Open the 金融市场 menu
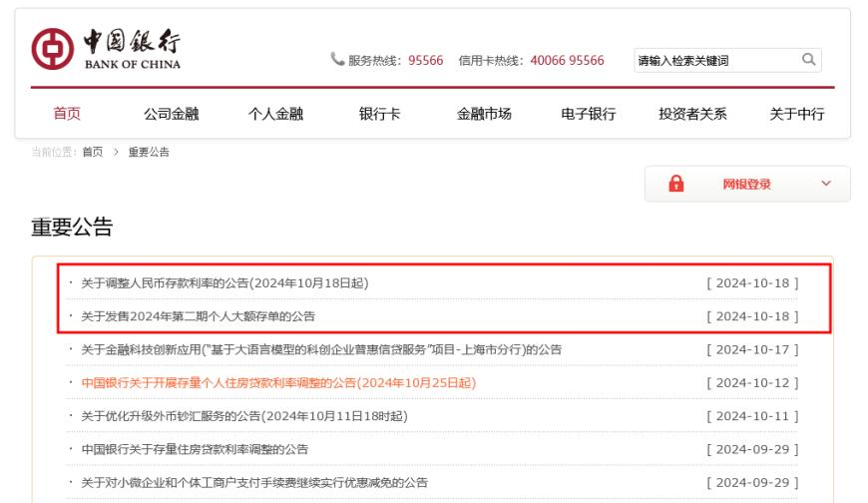This screenshot has width=868, height=503. click(484, 114)
